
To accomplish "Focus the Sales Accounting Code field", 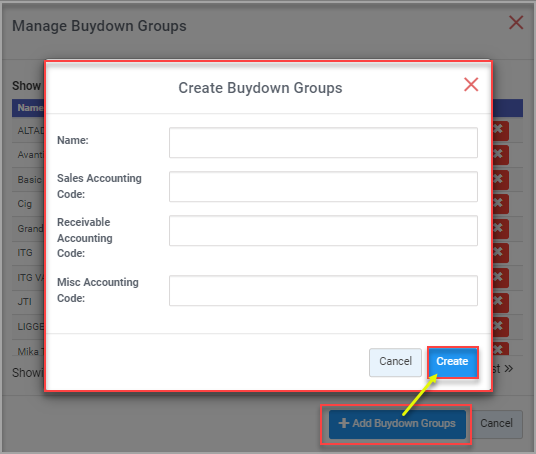I will pyautogui.click(x=323, y=186).
